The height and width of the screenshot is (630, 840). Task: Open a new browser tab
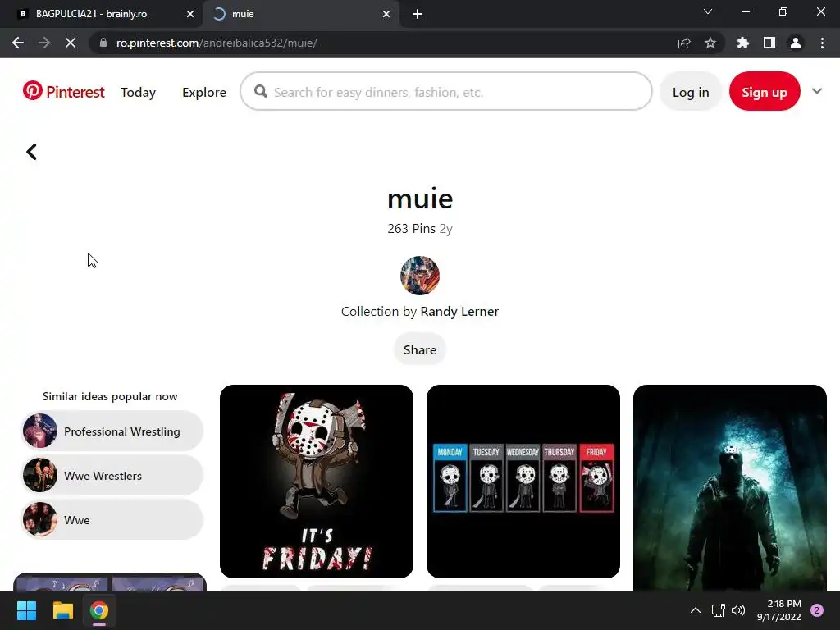tap(418, 14)
